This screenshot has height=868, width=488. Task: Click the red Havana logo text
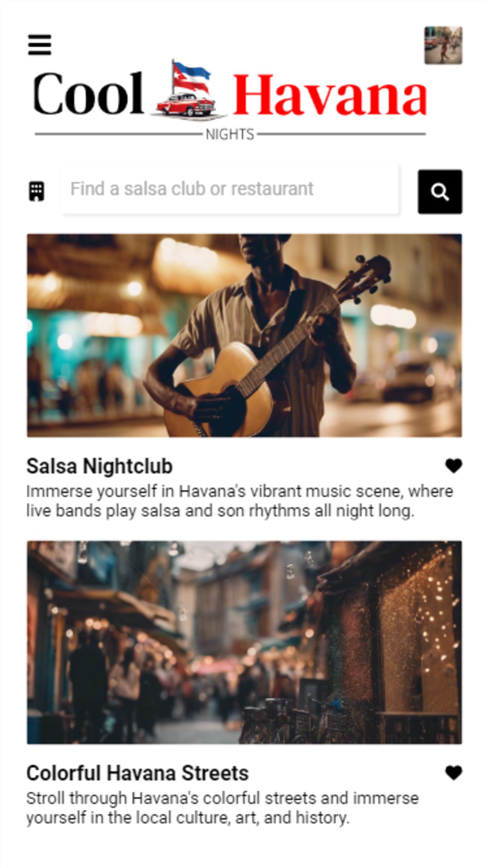(x=330, y=95)
